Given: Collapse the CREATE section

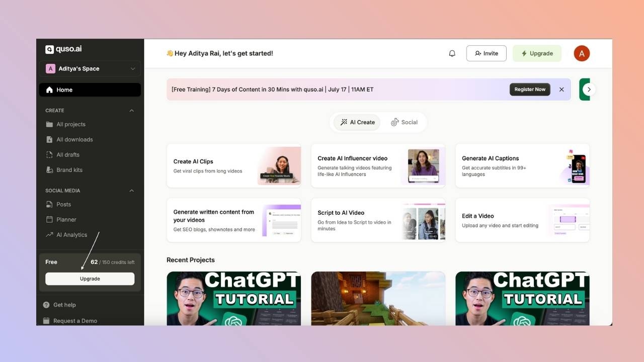Looking at the screenshot, I should pyautogui.click(x=132, y=111).
